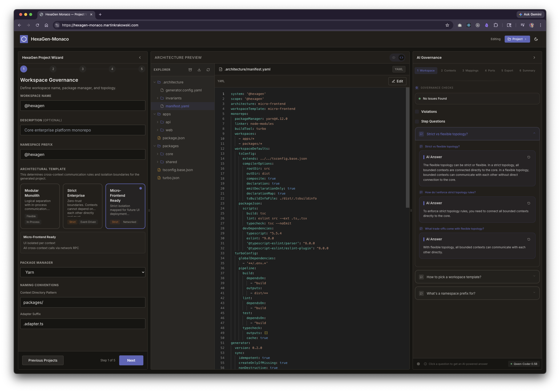This screenshot has width=560, height=392.
Task: Click the archive icon in Explorer header
Action: coord(190,70)
